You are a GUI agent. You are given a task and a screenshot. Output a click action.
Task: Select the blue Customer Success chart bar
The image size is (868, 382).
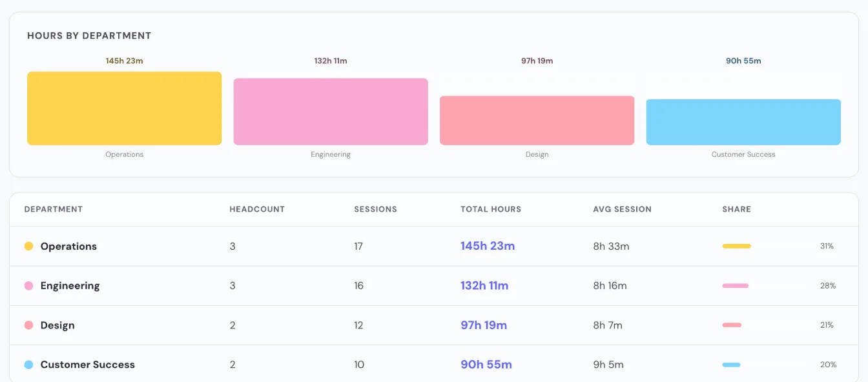pos(743,122)
